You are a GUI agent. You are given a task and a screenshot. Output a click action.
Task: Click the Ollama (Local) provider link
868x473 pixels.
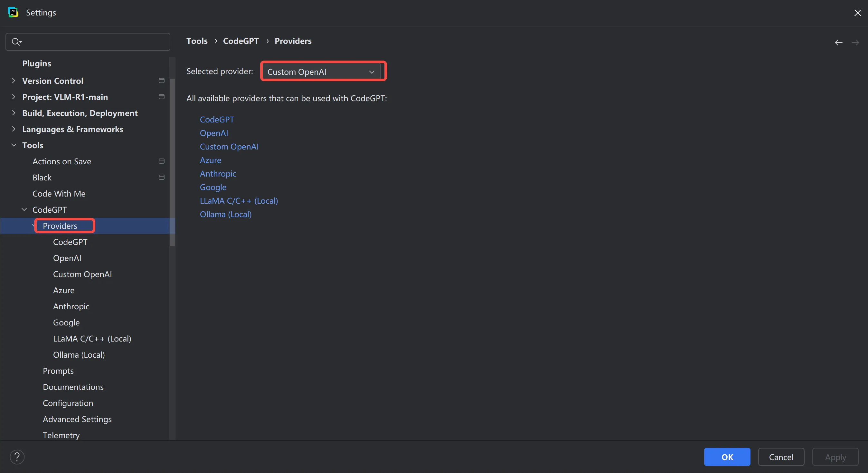pos(225,214)
